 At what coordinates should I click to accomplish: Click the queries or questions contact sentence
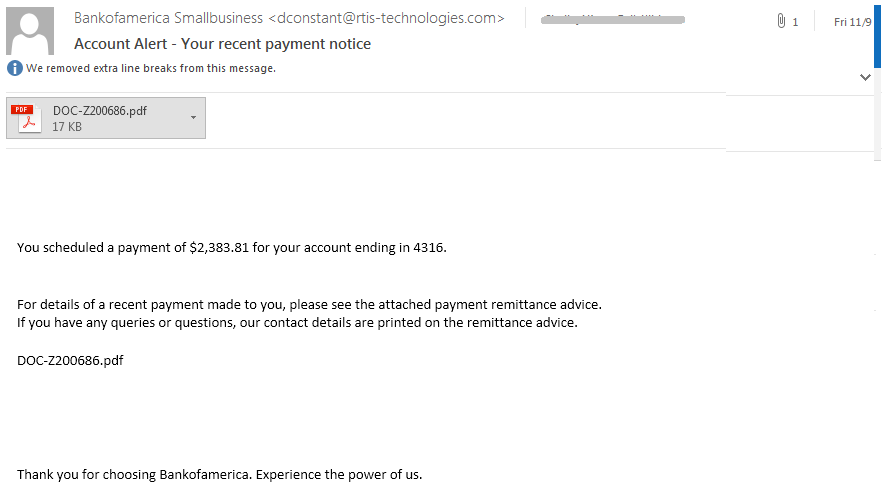297,322
